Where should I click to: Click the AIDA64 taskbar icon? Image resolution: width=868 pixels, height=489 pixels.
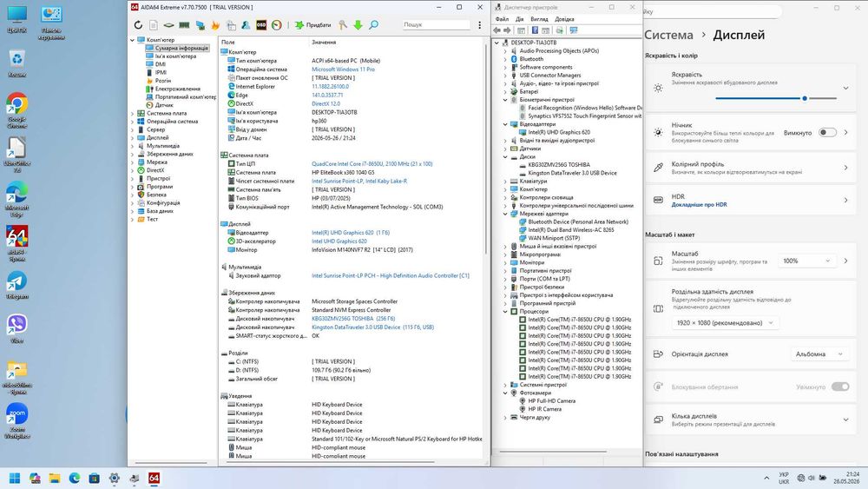[154, 478]
